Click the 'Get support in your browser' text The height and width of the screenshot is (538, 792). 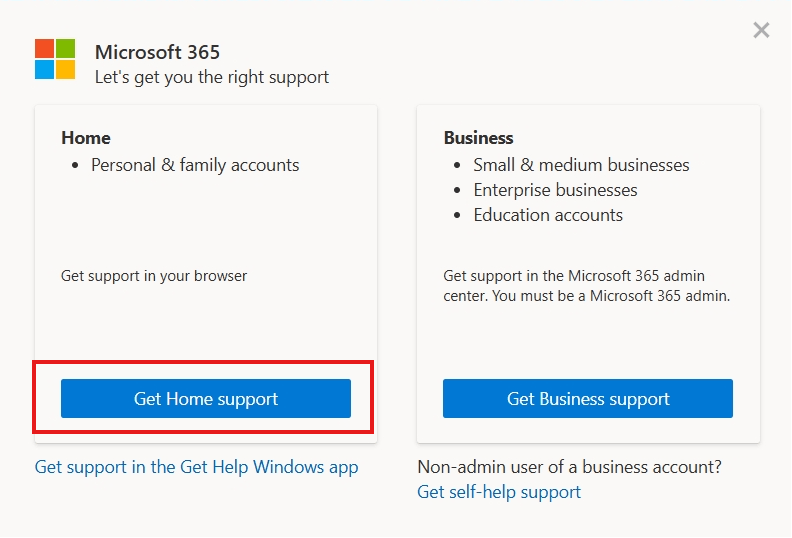(x=154, y=276)
